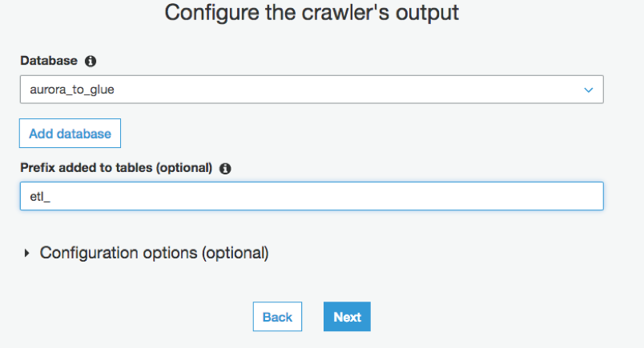Image resolution: width=644 pixels, height=348 pixels.
Task: Click the Database field label
Action: 49,61
